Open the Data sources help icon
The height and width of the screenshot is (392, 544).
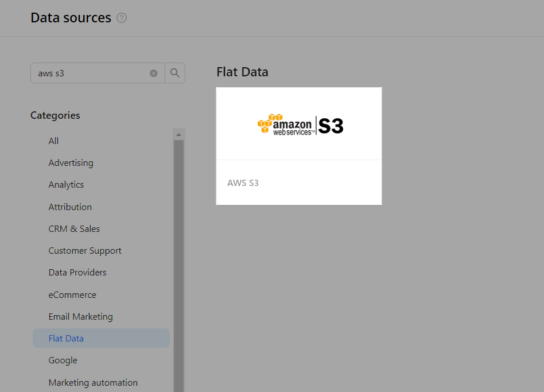pos(122,18)
